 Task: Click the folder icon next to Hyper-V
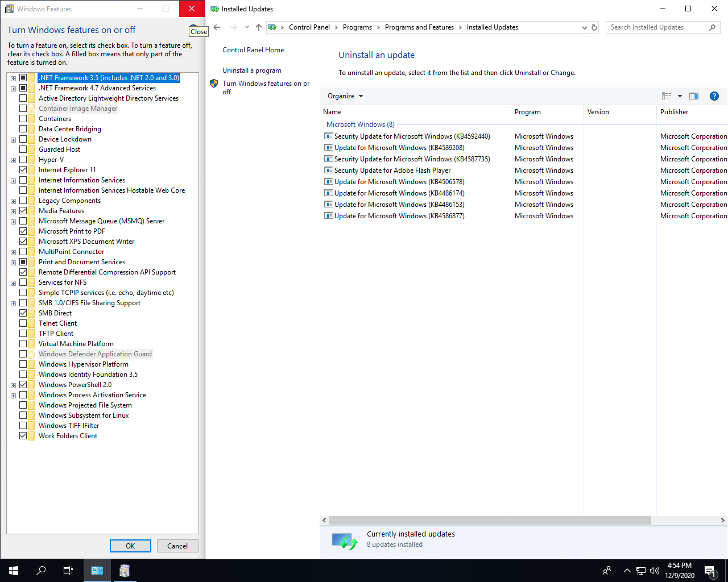pos(32,160)
